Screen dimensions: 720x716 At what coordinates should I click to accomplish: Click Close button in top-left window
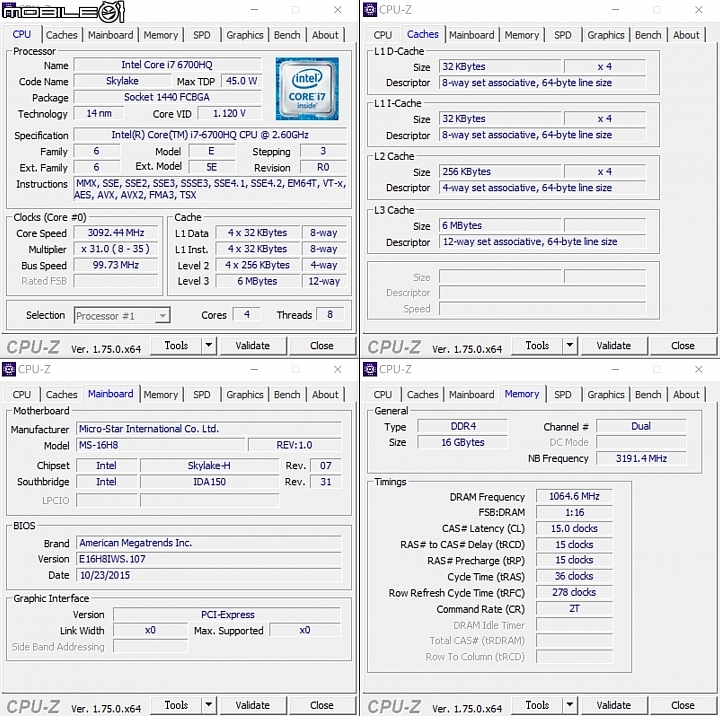pyautogui.click(x=321, y=345)
